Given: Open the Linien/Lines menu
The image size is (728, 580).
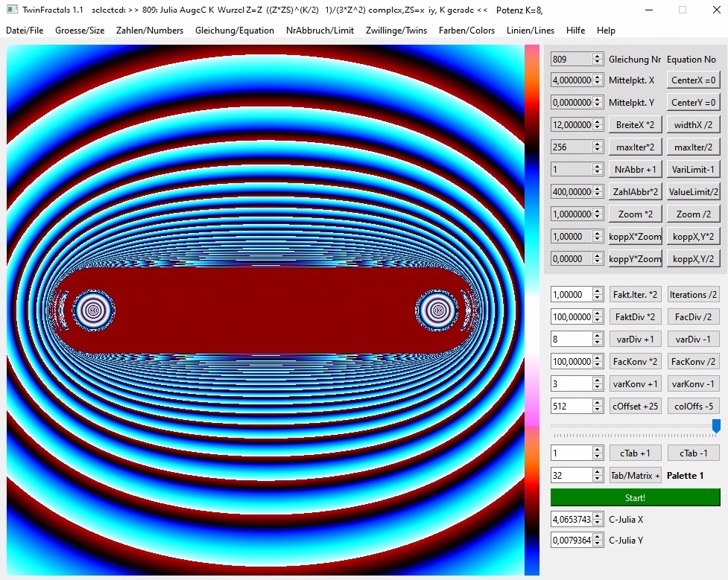Looking at the screenshot, I should pyautogui.click(x=531, y=31).
